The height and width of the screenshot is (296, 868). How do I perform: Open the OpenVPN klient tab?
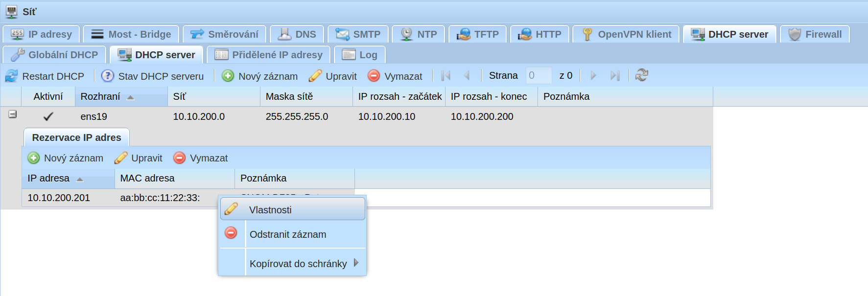(x=626, y=34)
